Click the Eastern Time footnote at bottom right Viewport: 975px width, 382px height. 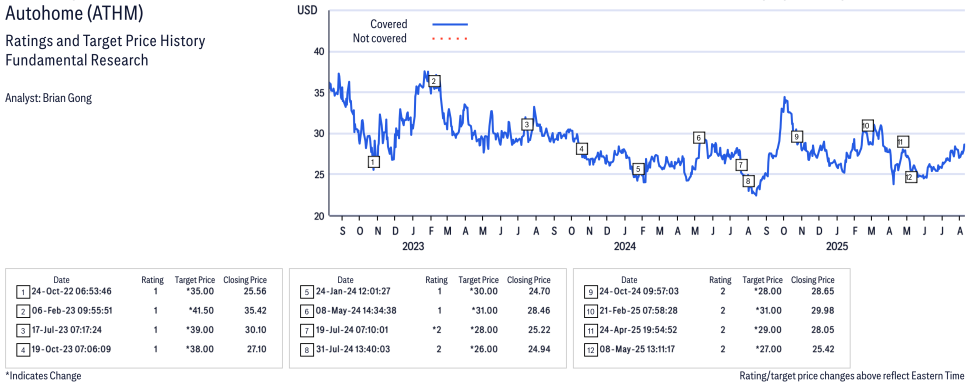[x=851, y=376]
